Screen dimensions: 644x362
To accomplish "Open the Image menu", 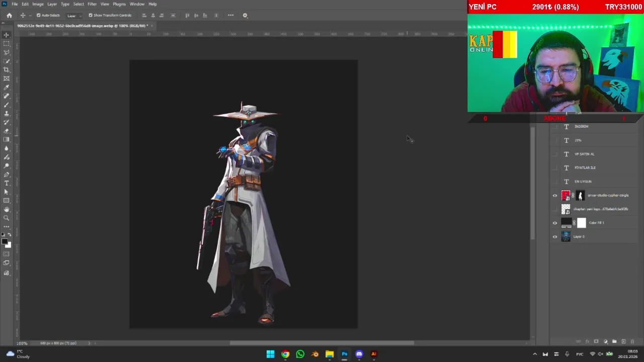I will pyautogui.click(x=38, y=4).
